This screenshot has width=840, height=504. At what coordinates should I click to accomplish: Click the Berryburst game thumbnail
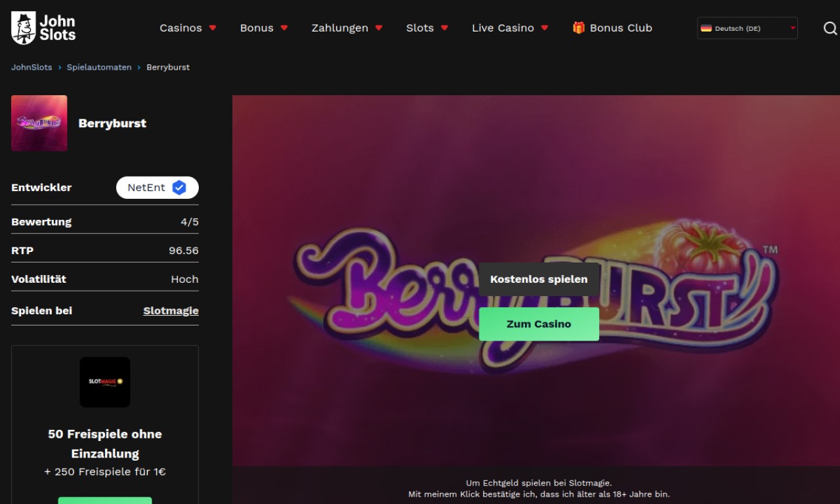(x=39, y=123)
